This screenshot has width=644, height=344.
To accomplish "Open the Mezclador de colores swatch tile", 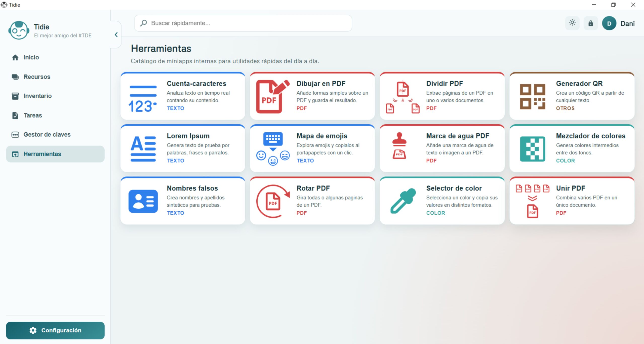I will (532, 149).
